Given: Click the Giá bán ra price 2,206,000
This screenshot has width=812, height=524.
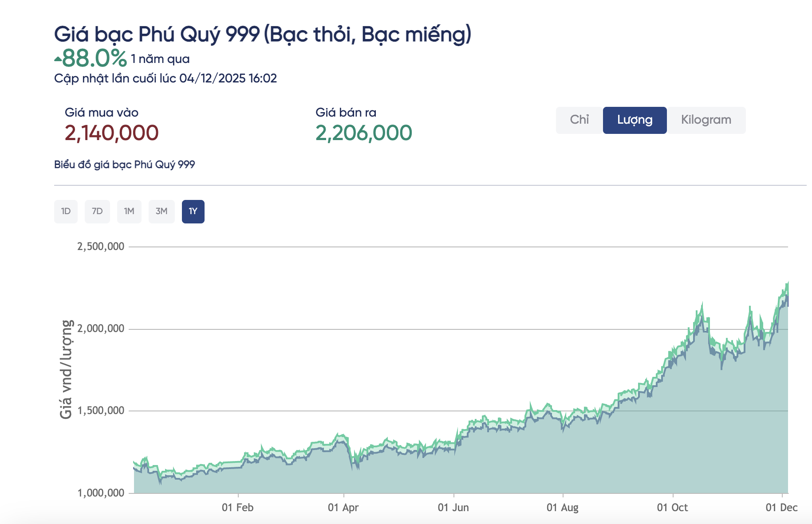Looking at the screenshot, I should pos(364,133).
